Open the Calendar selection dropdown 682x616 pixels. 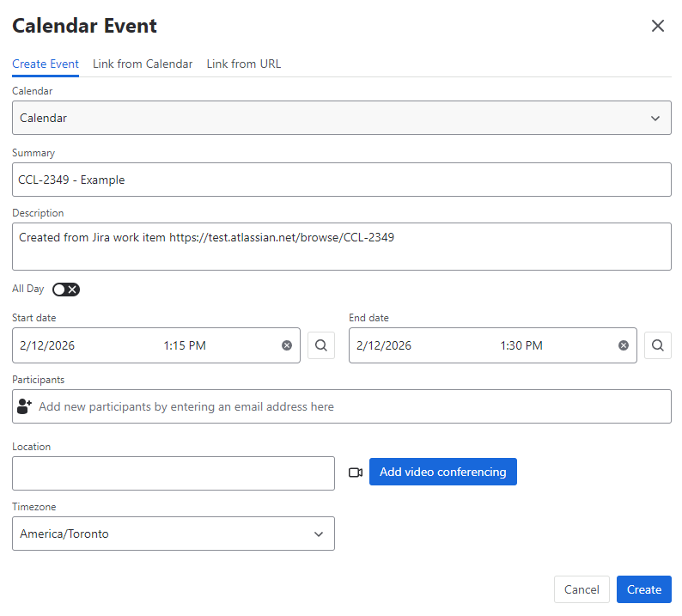(x=341, y=118)
